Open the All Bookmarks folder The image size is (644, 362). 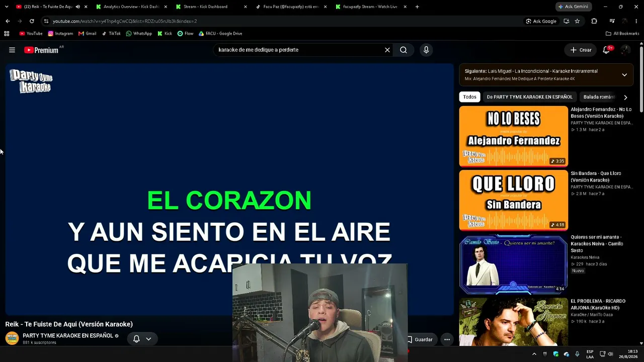tap(622, 34)
